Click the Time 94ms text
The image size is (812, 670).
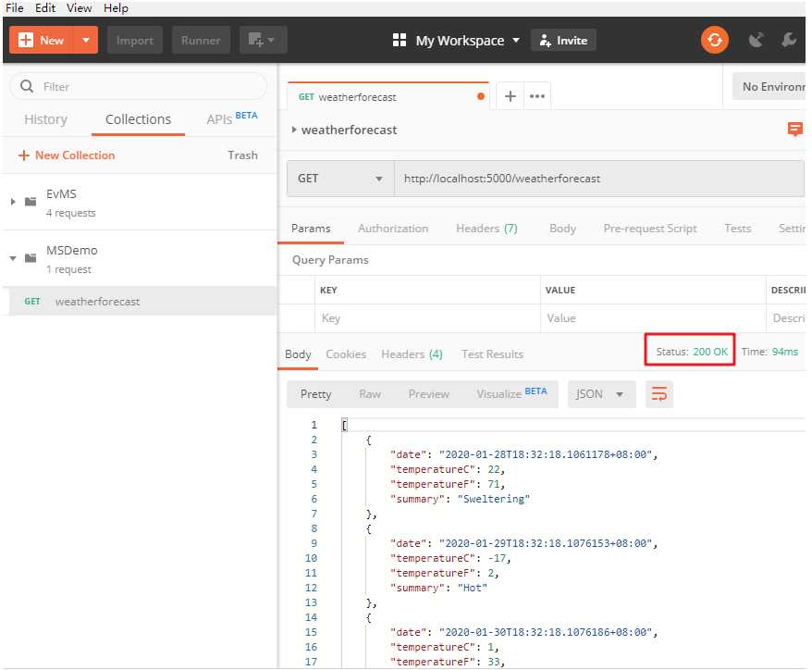coord(769,352)
